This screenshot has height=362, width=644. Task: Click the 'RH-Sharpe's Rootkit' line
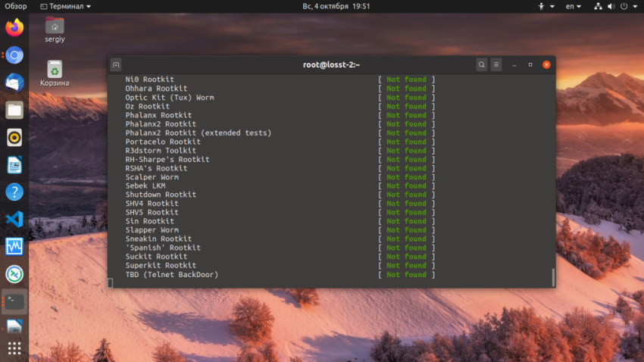click(167, 159)
